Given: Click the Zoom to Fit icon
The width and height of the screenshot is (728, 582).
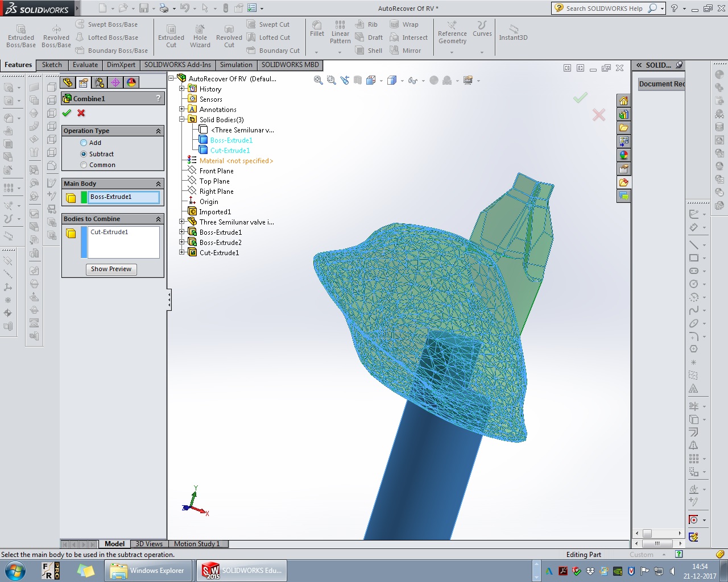Looking at the screenshot, I should click(318, 81).
